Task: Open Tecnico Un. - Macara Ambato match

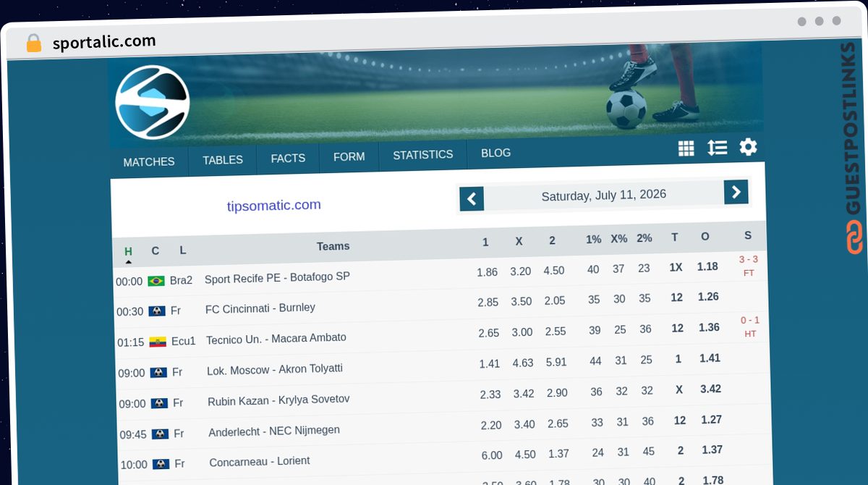Action: pos(276,339)
